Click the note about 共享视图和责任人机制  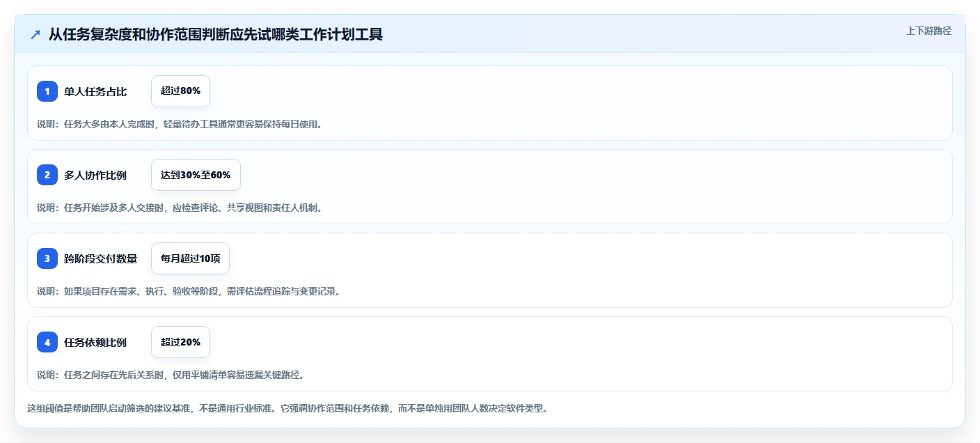click(x=180, y=208)
